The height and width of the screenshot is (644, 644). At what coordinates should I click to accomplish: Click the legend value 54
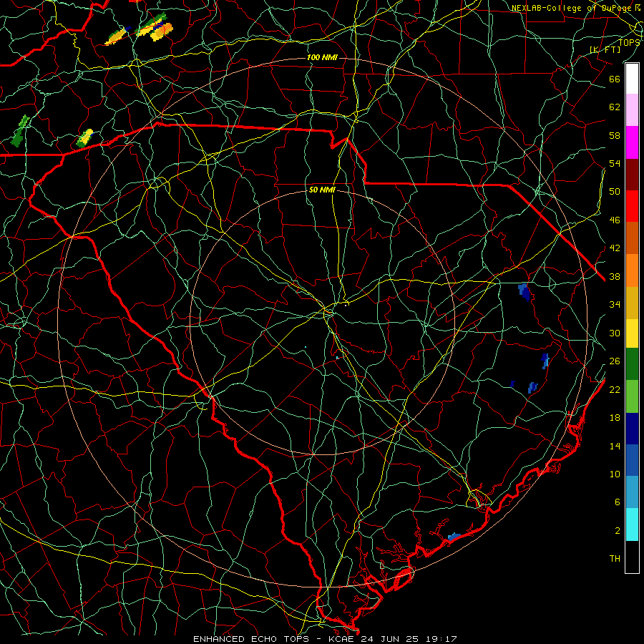click(x=615, y=163)
